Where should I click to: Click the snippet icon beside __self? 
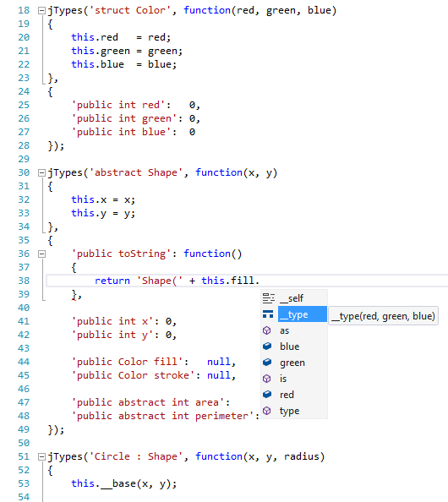(268, 298)
